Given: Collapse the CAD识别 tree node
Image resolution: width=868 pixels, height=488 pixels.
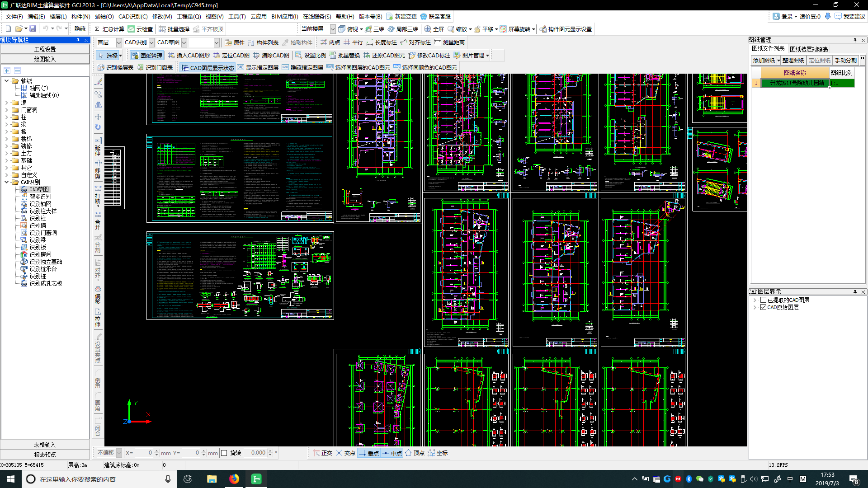Looking at the screenshot, I should pyautogui.click(x=6, y=182).
